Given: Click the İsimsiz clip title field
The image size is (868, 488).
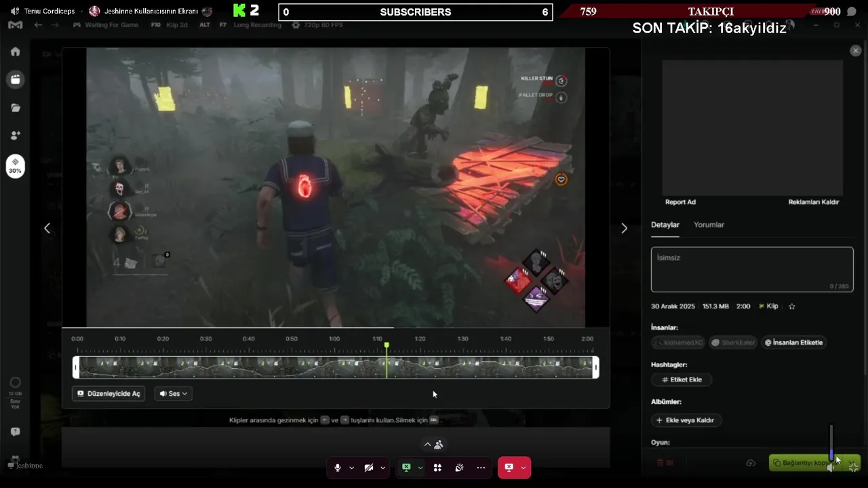Looking at the screenshot, I should [x=752, y=269].
